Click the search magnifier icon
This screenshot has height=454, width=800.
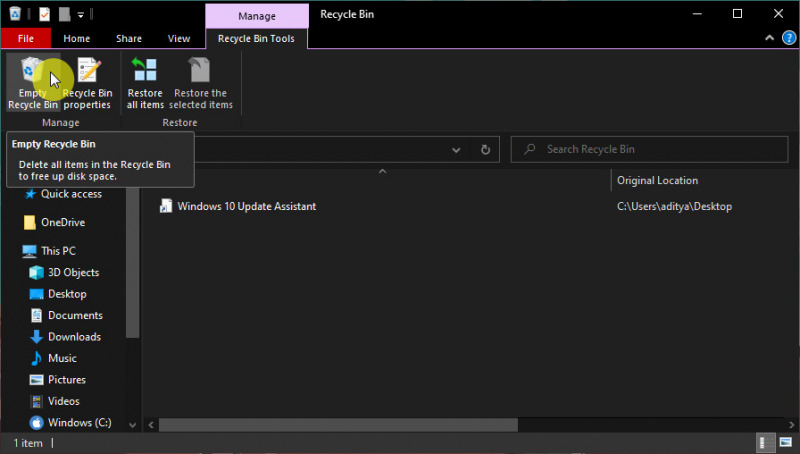pyautogui.click(x=530, y=149)
